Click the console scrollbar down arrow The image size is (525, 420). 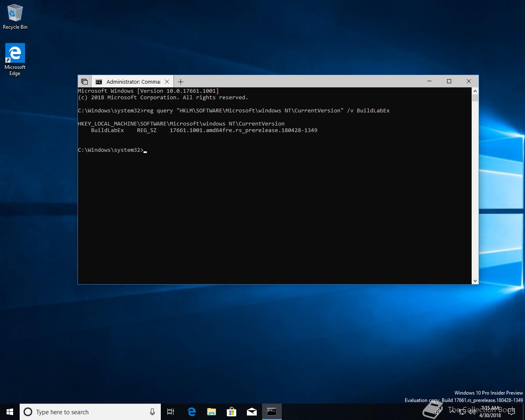point(475,281)
